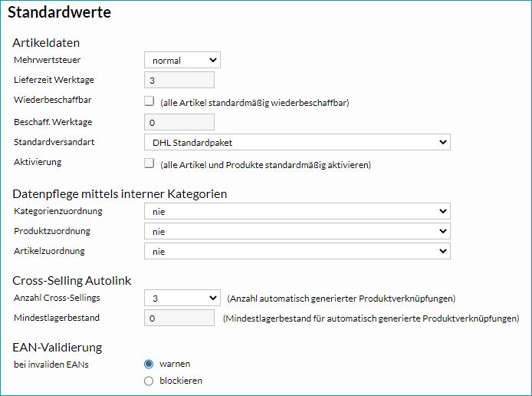Open the Artikelzuordnung dropdown
The image size is (532, 396).
click(x=297, y=251)
